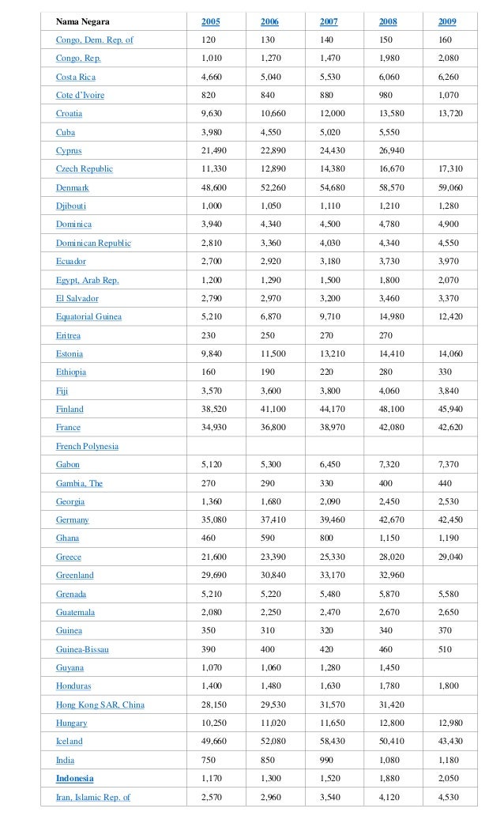Click the 2006 year header link
The height and width of the screenshot is (831, 504).
[269, 21]
